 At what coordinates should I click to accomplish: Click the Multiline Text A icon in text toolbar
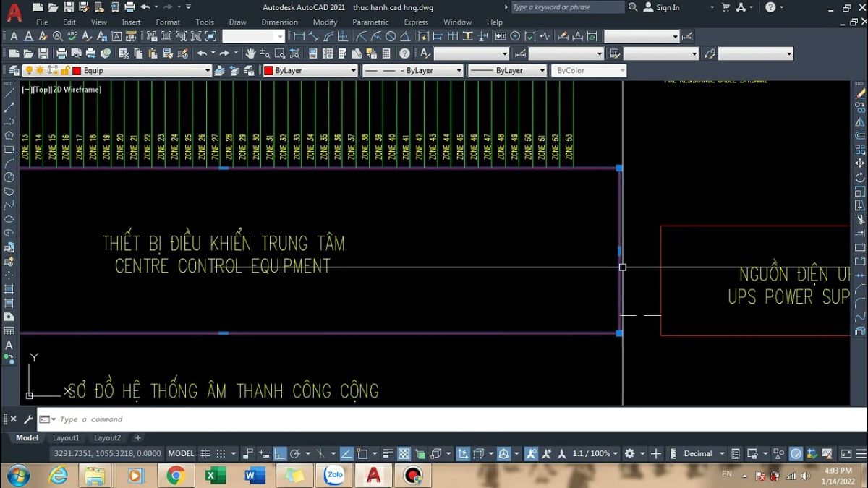coord(13,36)
